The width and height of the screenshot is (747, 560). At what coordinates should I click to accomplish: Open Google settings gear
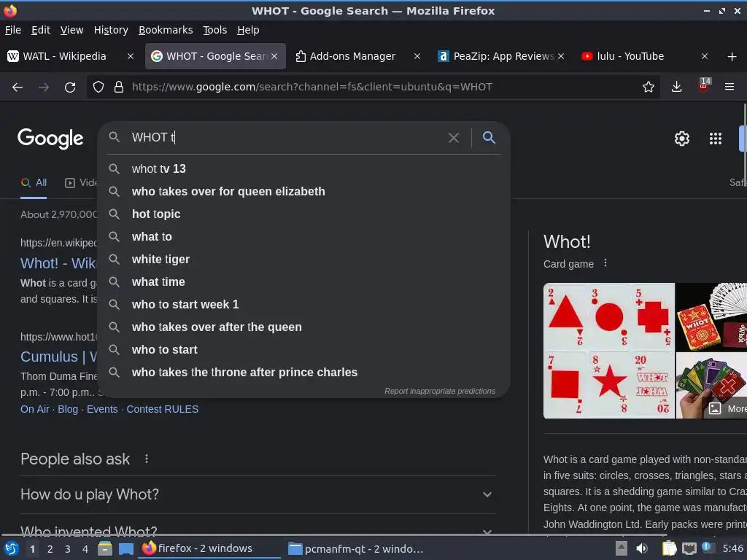coord(682,139)
